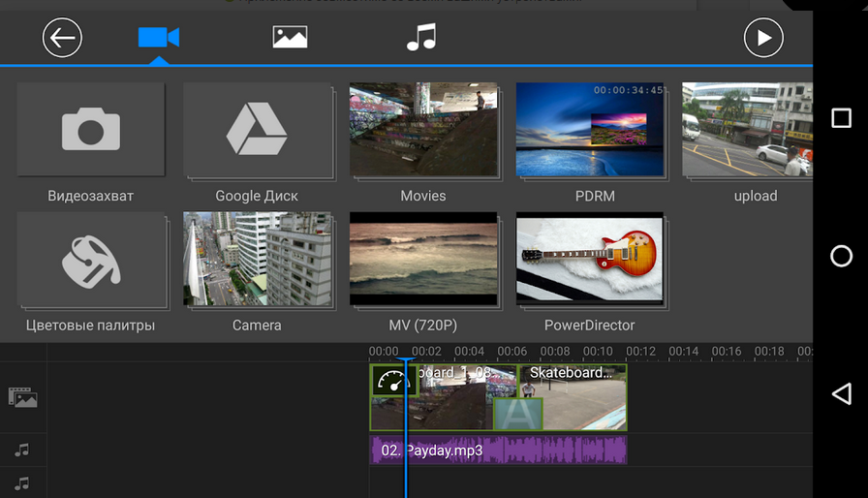Select the transition icon between clips

(x=517, y=413)
